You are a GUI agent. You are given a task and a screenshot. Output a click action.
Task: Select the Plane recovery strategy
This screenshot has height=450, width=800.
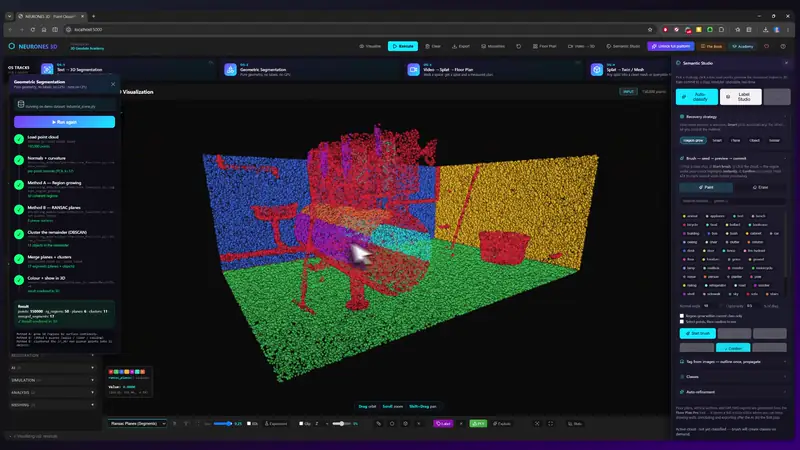pyautogui.click(x=735, y=140)
